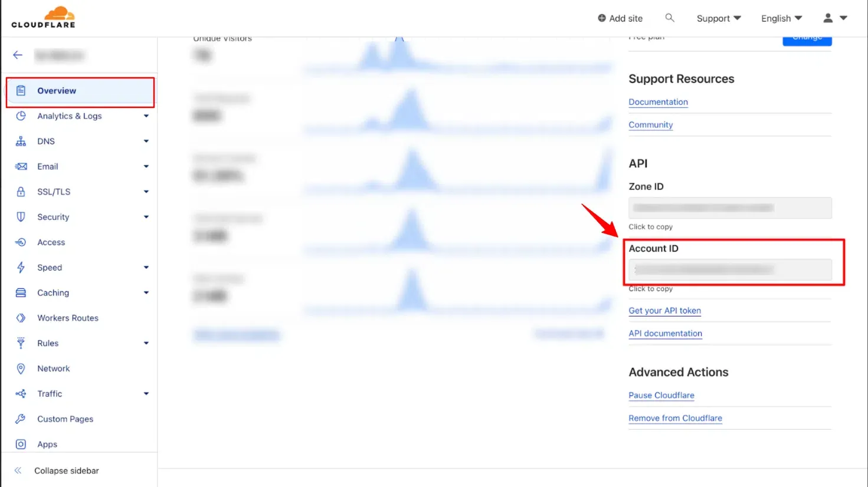Click the DNS network icon
Screen dimensions: 868x487
(21, 142)
